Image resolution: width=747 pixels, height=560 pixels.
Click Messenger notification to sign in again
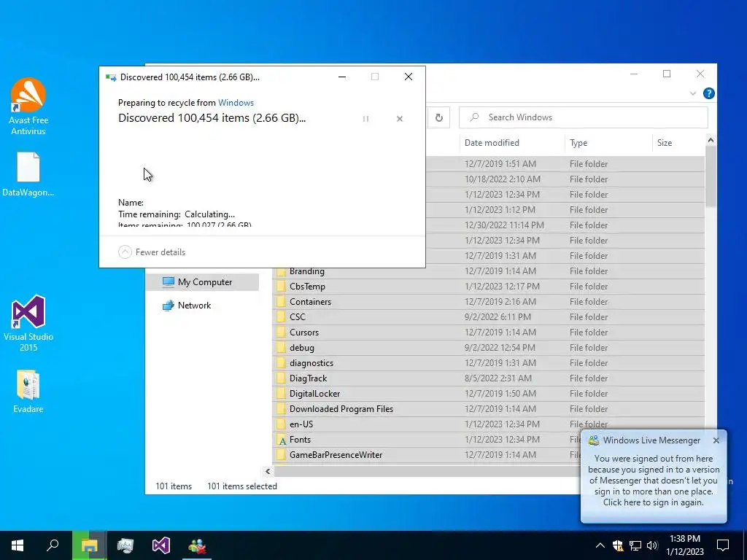(x=653, y=481)
